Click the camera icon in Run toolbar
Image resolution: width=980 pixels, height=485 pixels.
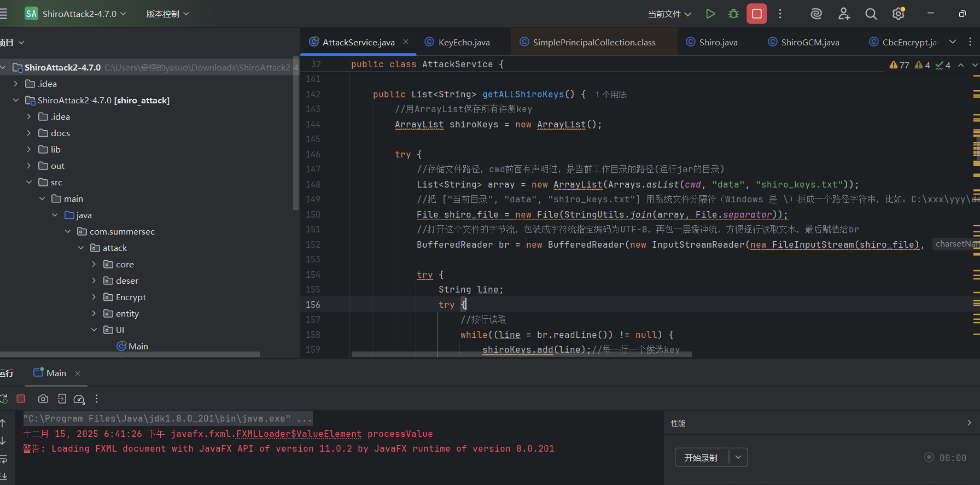point(43,399)
